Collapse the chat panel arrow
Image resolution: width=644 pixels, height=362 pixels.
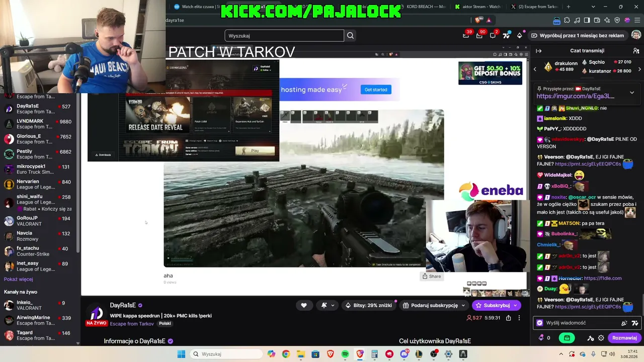538,51
